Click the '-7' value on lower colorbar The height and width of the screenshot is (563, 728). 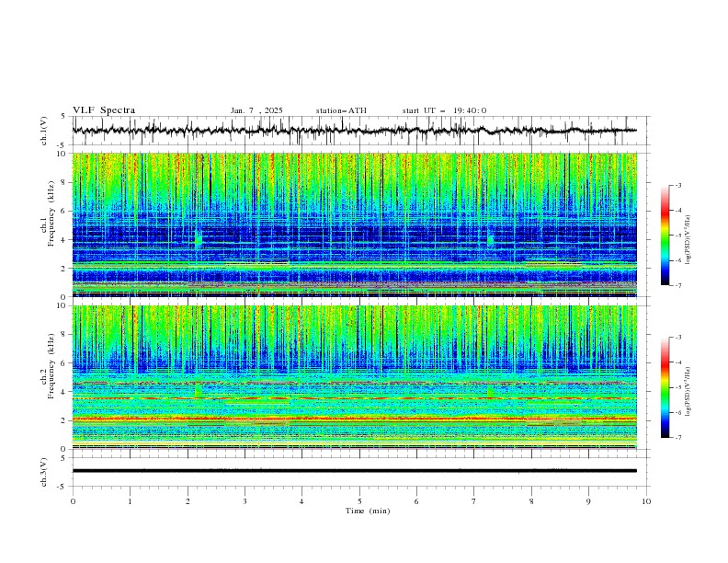678,438
